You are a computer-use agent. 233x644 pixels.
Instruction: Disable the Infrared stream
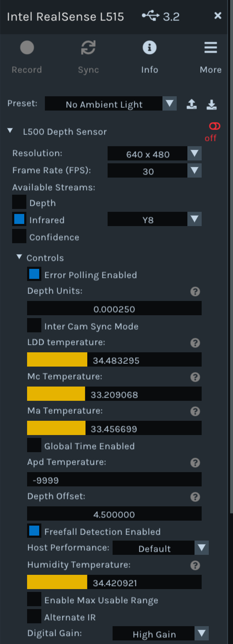(x=19, y=219)
